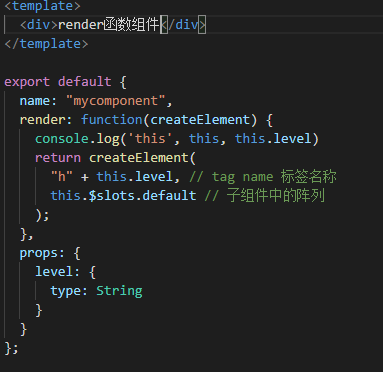The height and width of the screenshot is (372, 383).
Task: Click the closing </div> tag
Action: point(183,25)
